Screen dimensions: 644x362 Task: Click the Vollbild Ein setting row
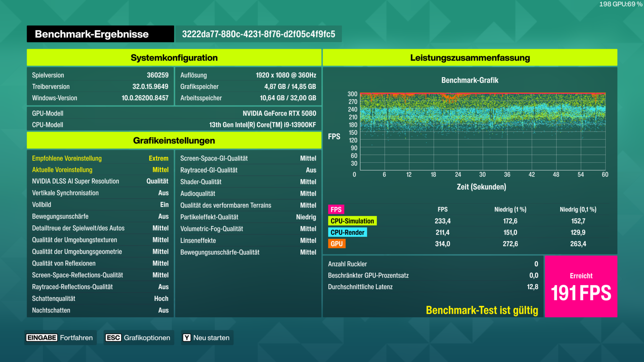click(x=100, y=205)
